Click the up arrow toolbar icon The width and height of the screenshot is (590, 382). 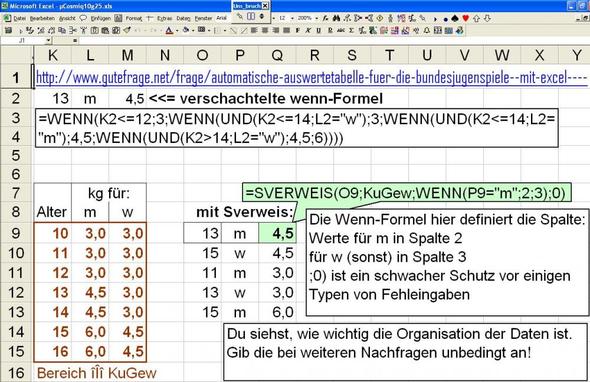[x=476, y=18]
